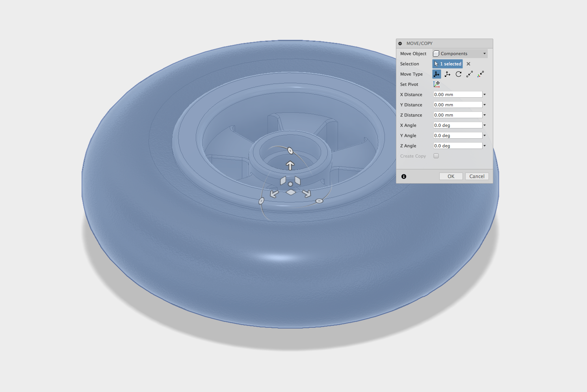The width and height of the screenshot is (587, 392).
Task: Click the bottom-left rotation handle on manipulator
Action: 261,201
